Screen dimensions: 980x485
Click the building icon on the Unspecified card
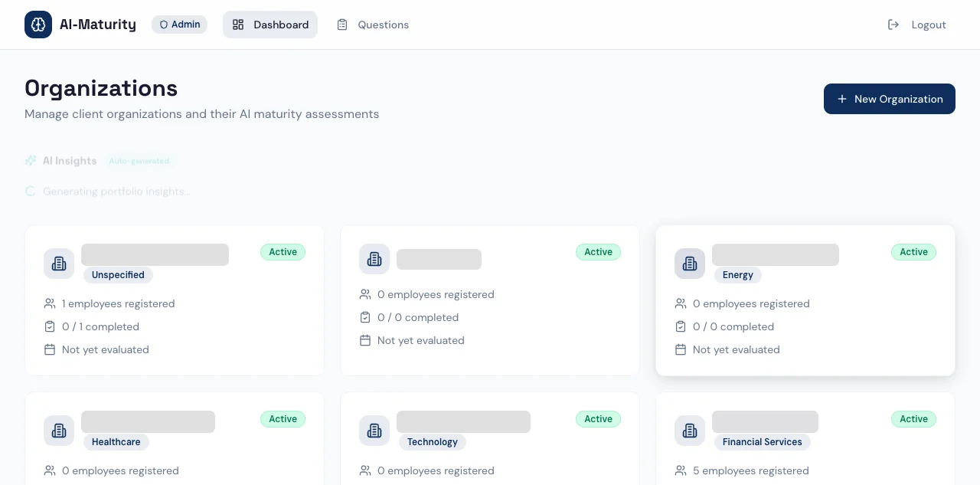pyautogui.click(x=59, y=264)
